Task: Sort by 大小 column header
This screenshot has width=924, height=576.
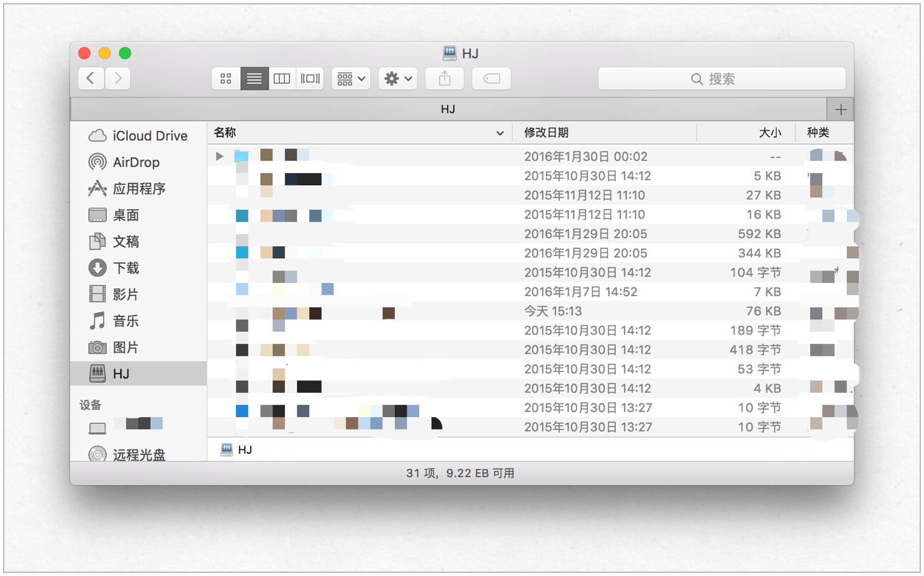Action: pyautogui.click(x=770, y=133)
